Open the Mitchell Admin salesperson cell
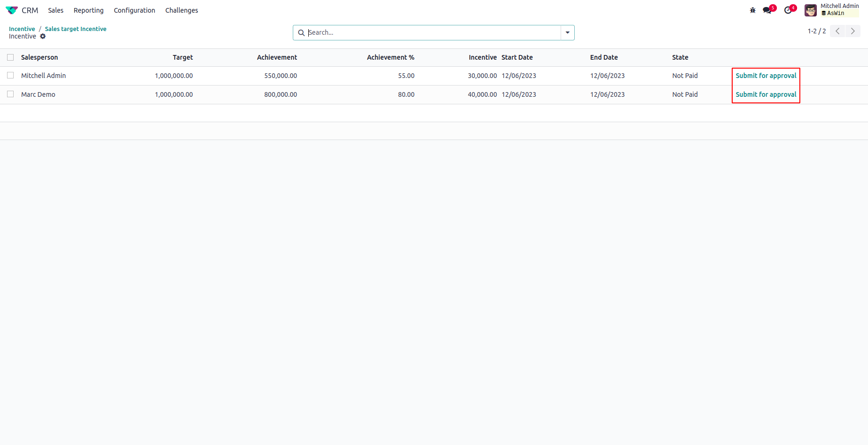Viewport: 868px width, 445px height. pyautogui.click(x=43, y=76)
